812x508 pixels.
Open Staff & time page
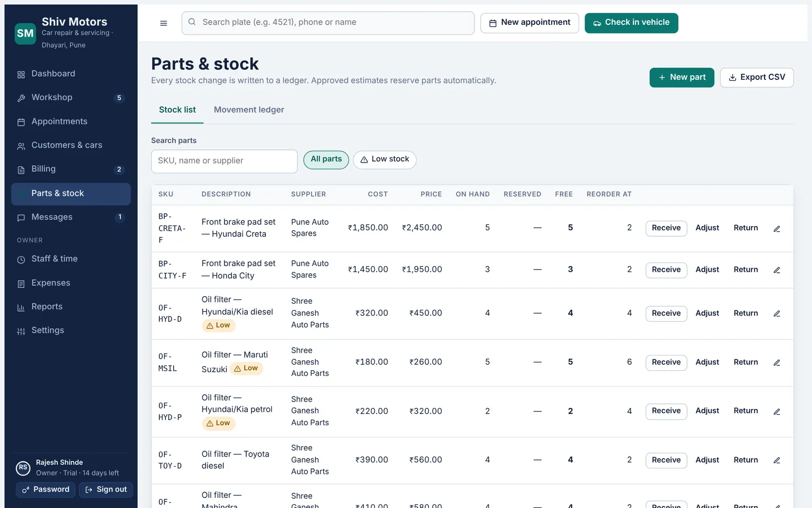coord(71,259)
